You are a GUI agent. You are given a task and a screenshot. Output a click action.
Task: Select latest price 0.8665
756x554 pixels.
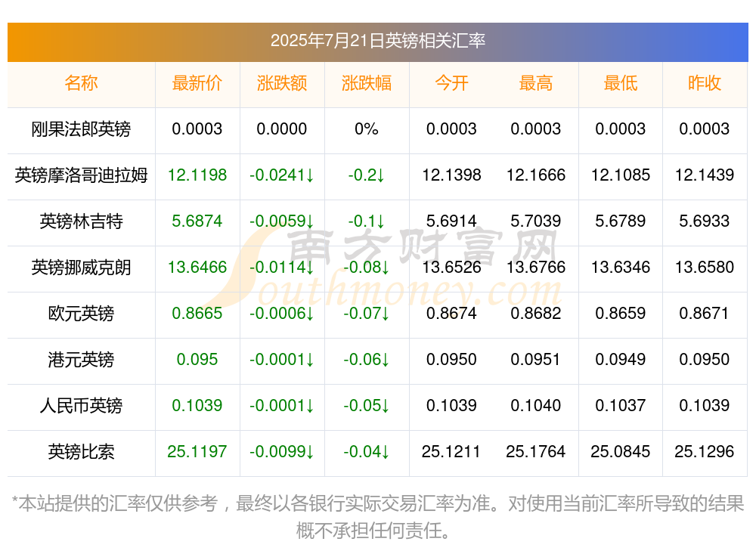click(197, 314)
